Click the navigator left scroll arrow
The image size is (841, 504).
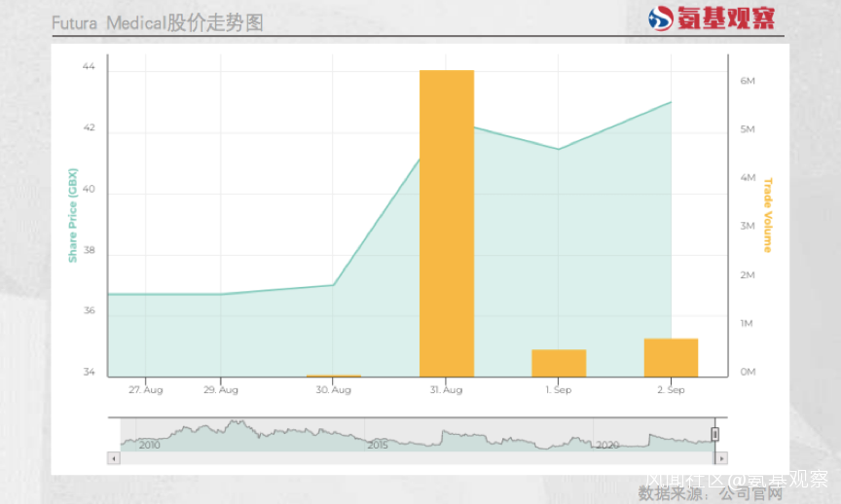click(x=113, y=458)
